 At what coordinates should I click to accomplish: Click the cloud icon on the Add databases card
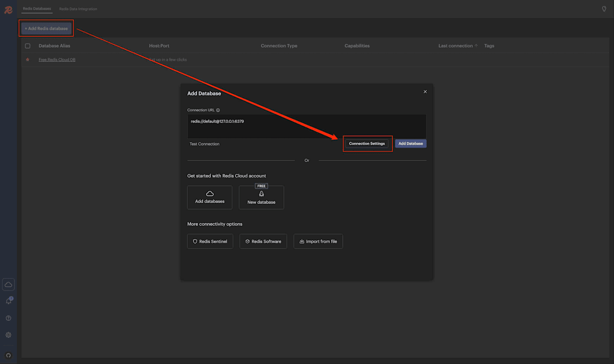coord(210,194)
